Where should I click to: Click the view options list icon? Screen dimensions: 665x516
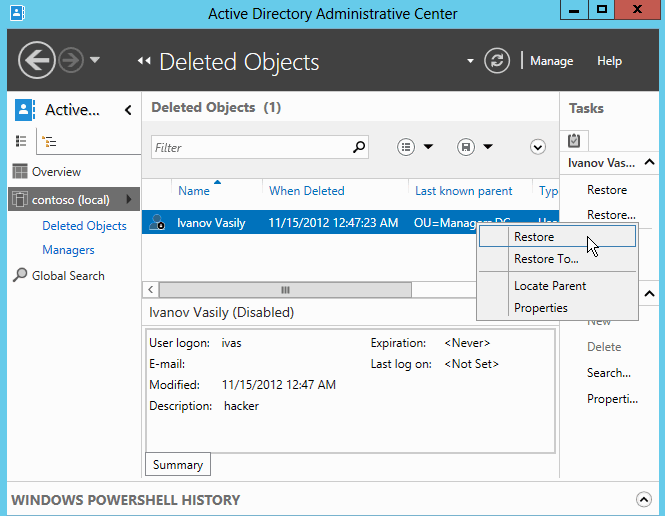[x=406, y=147]
